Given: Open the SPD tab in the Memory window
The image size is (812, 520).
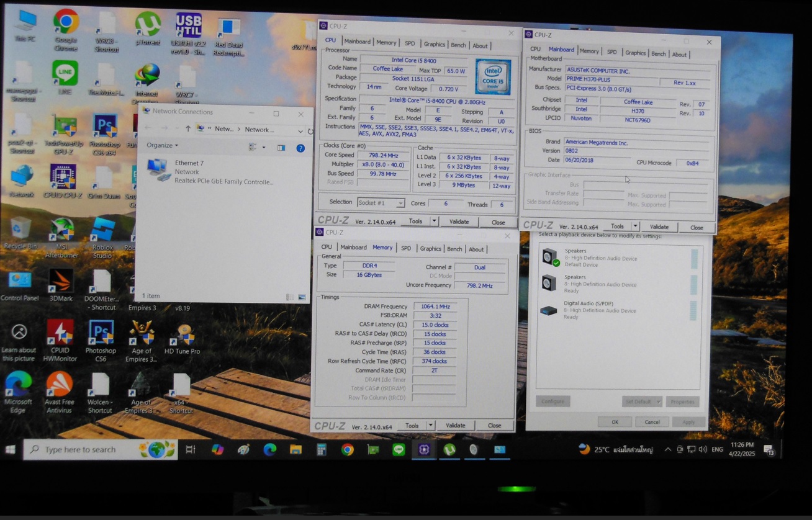Looking at the screenshot, I should click(x=406, y=249).
